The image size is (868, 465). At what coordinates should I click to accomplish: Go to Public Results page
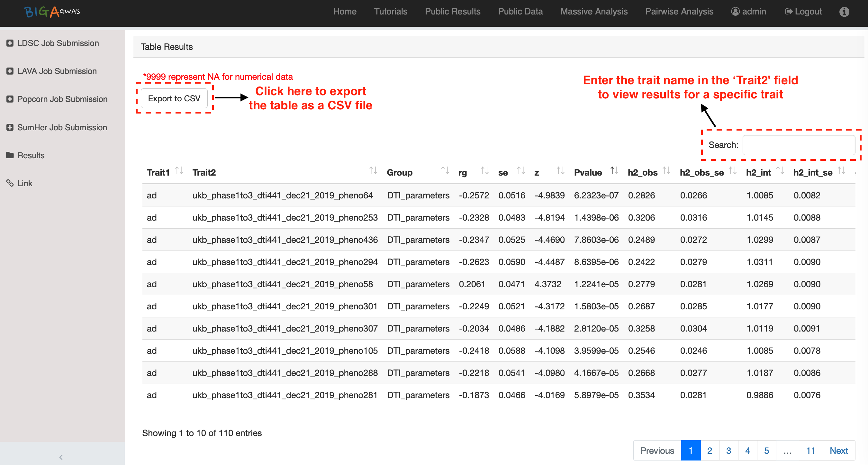click(x=453, y=12)
